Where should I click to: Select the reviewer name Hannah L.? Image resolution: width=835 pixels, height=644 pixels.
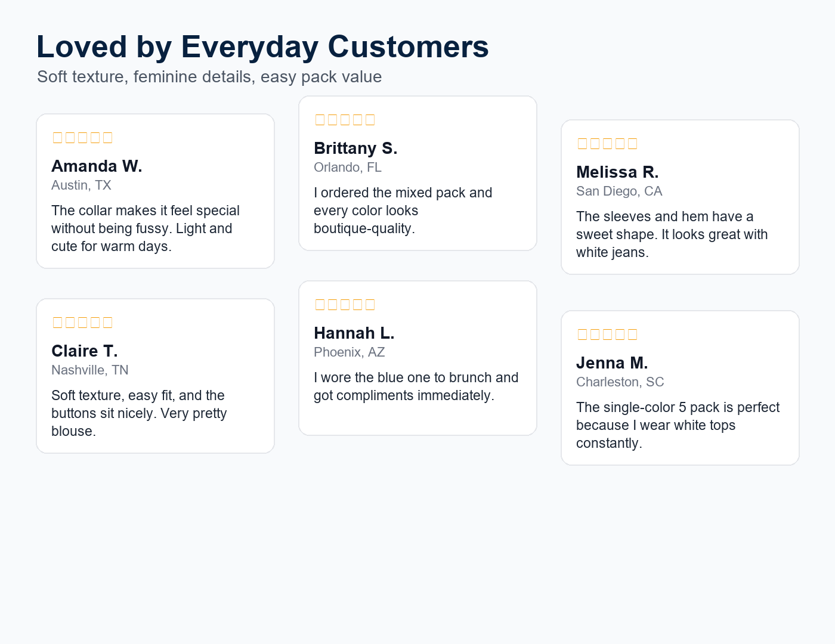coord(354,333)
